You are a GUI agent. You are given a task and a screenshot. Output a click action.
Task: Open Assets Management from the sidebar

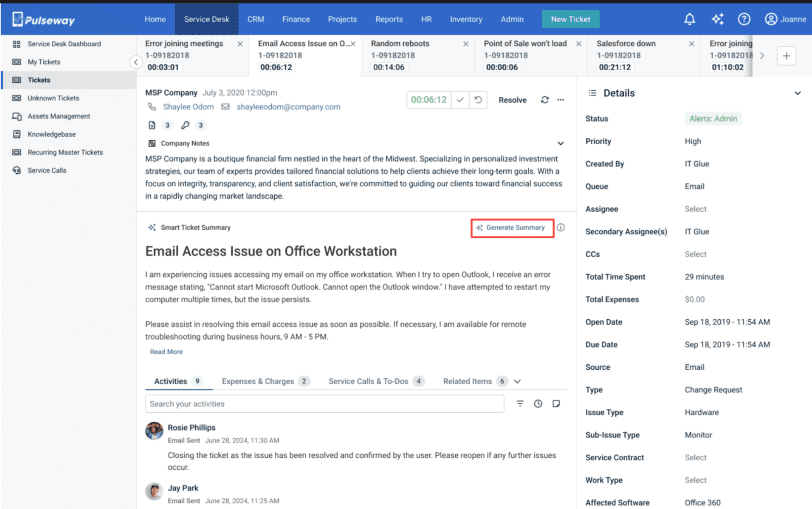pyautogui.click(x=59, y=116)
